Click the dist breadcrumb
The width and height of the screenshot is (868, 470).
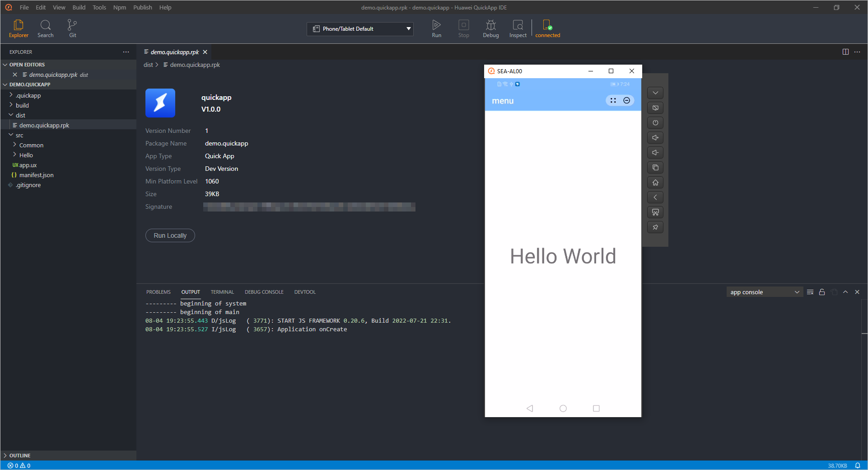(x=148, y=65)
